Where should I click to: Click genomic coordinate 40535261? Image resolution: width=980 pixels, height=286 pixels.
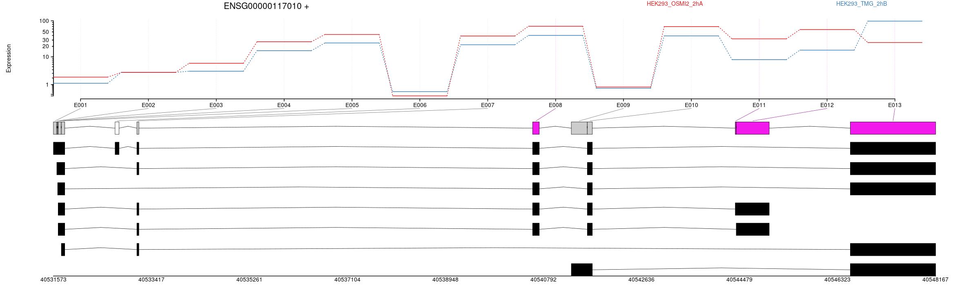tap(249, 280)
